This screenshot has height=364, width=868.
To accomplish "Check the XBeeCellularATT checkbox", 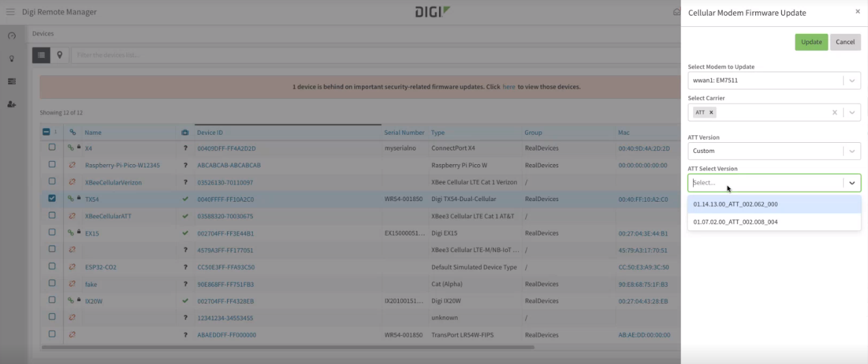I will [52, 215].
